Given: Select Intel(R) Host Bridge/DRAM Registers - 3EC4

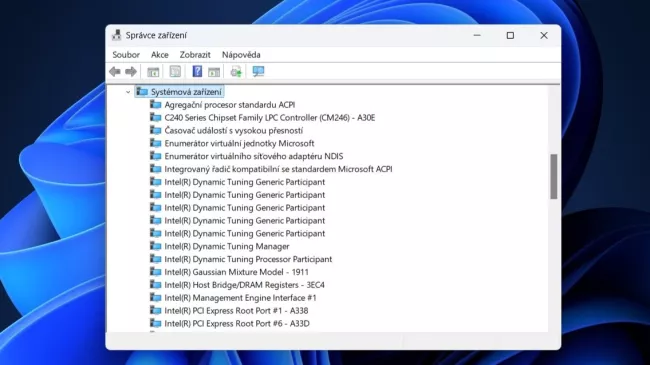Looking at the screenshot, I should (x=245, y=285).
